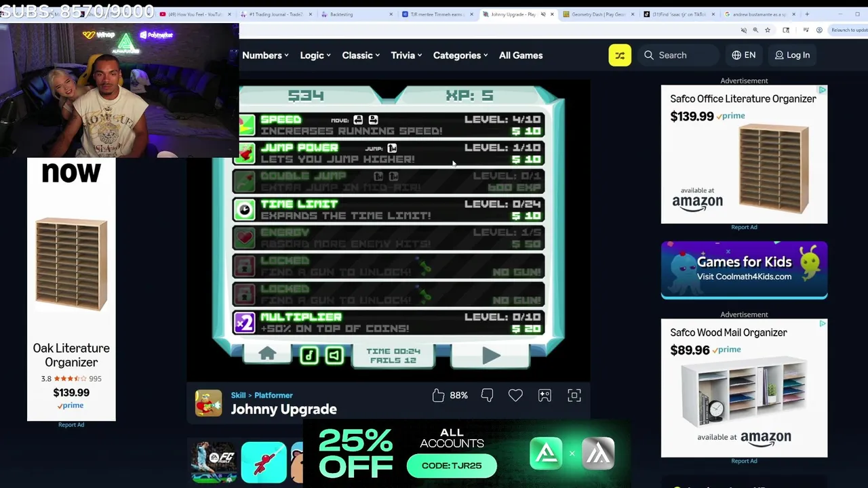Click the first Locked gun row
Image resolution: width=868 pixels, height=488 pixels.
pos(389,266)
